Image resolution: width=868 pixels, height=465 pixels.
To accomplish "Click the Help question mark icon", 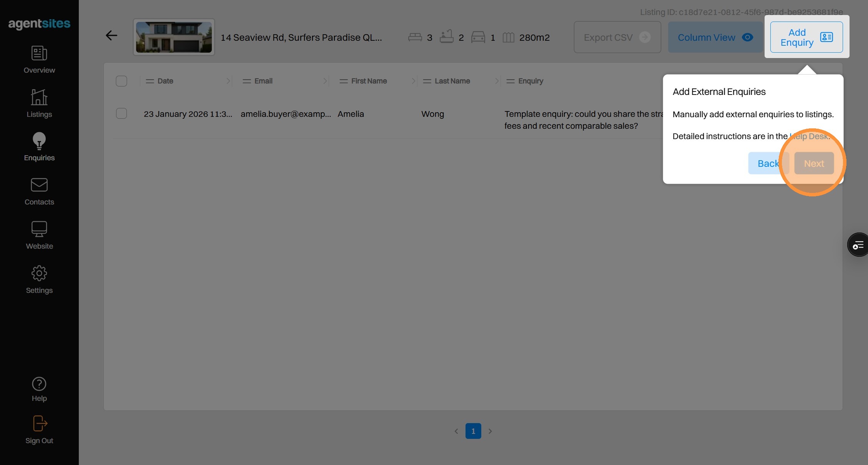I will coord(39,384).
